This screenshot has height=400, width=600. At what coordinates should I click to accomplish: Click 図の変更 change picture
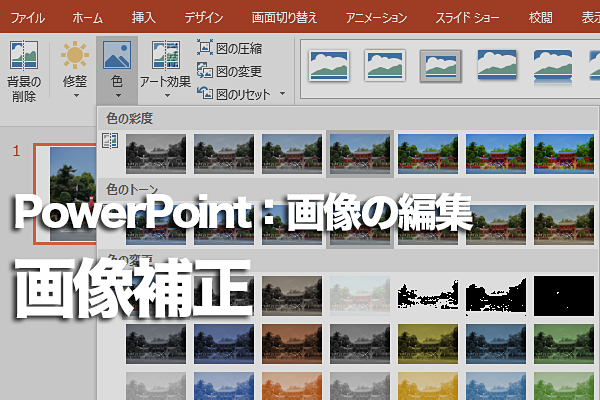click(230, 71)
